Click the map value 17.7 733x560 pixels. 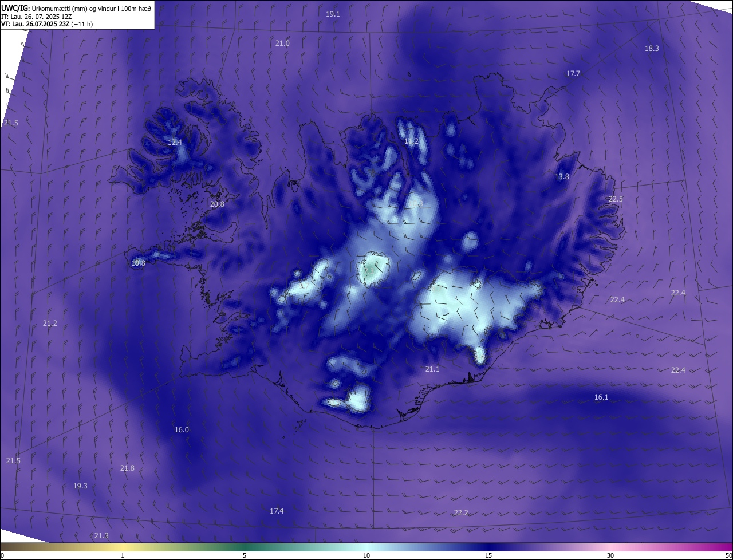[573, 74]
